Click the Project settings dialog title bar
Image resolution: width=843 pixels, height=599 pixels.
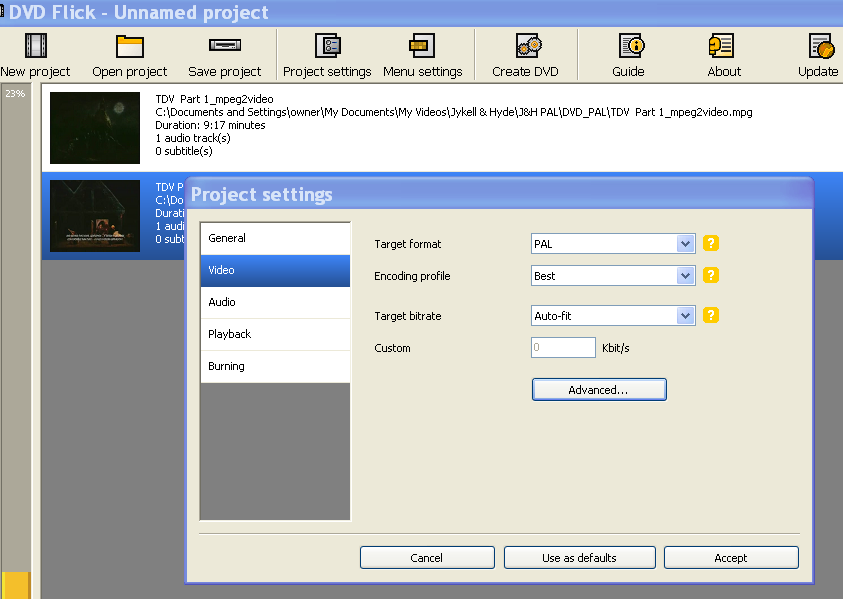pos(499,194)
